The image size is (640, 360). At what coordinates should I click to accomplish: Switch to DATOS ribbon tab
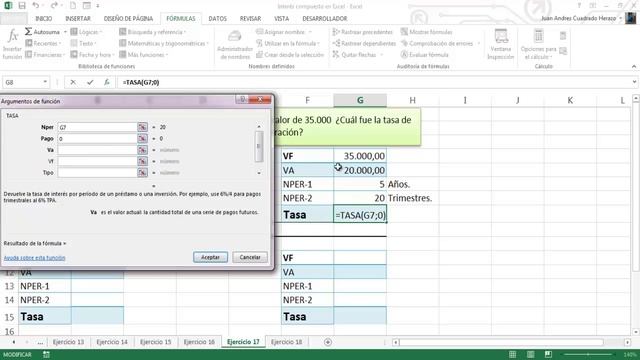[x=218, y=19]
